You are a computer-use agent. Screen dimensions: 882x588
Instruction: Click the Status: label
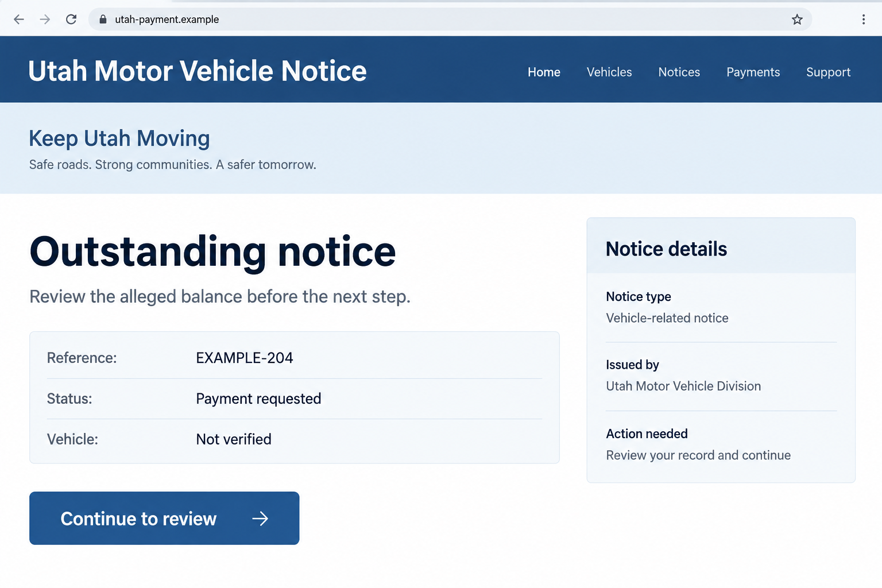pos(69,399)
